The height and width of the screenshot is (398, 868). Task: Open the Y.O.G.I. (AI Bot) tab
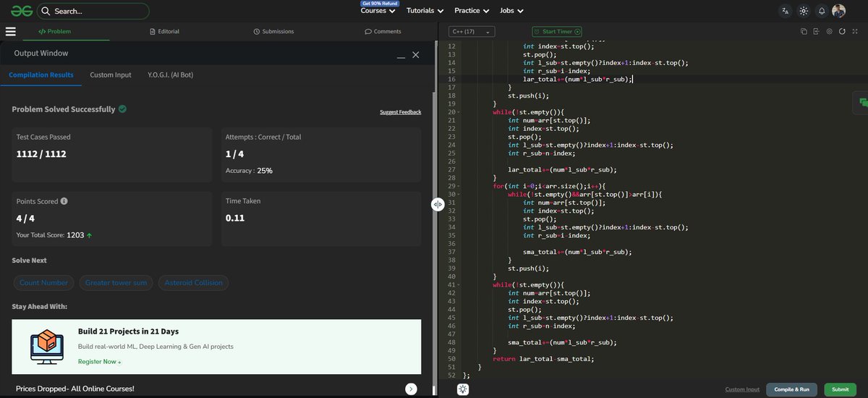tap(170, 75)
